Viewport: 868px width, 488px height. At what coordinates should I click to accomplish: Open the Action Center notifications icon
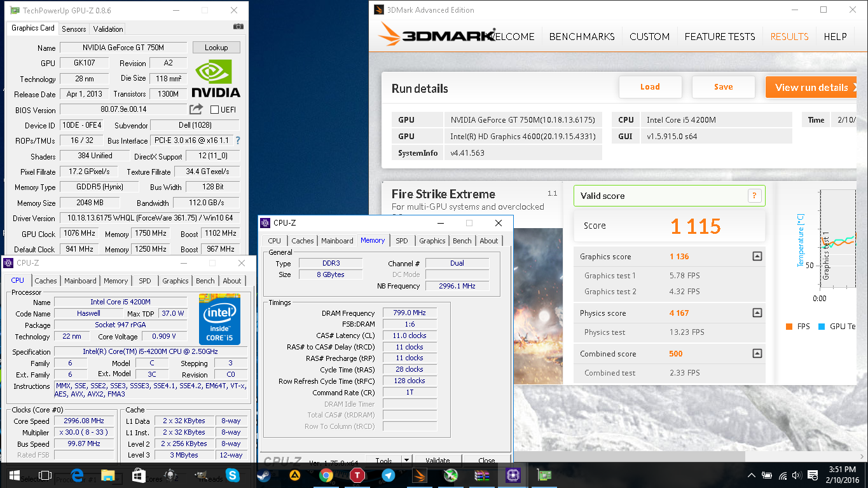pos(811,475)
